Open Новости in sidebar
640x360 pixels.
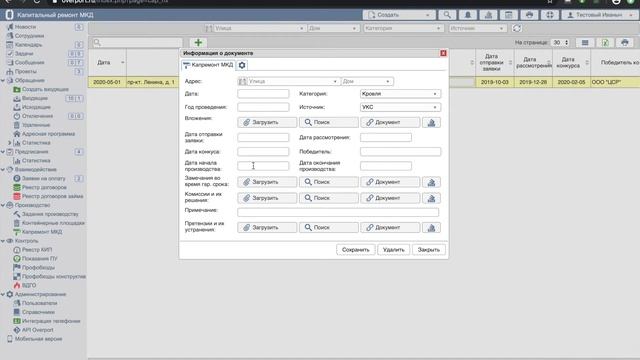click(25, 27)
